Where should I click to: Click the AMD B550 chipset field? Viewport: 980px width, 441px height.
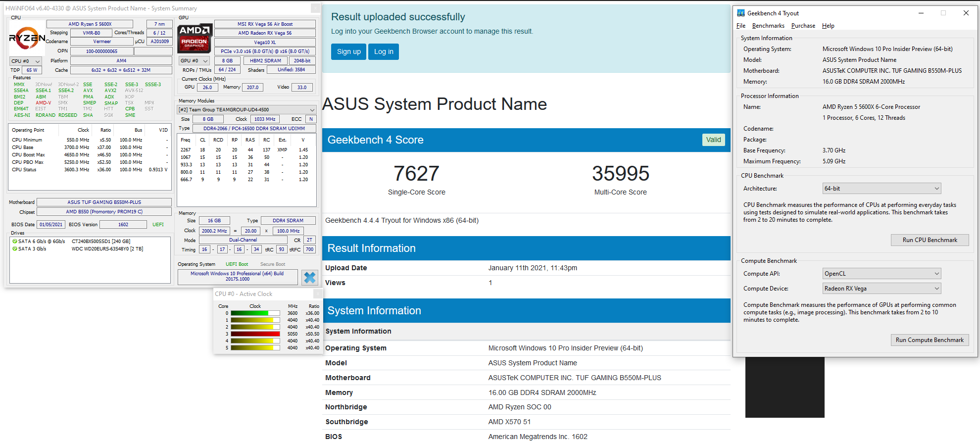[104, 212]
